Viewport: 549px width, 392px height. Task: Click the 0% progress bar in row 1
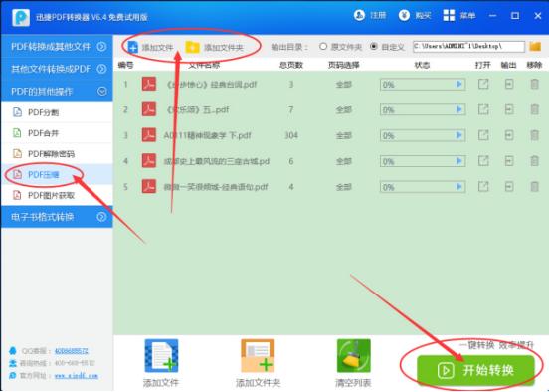pyautogui.click(x=423, y=85)
